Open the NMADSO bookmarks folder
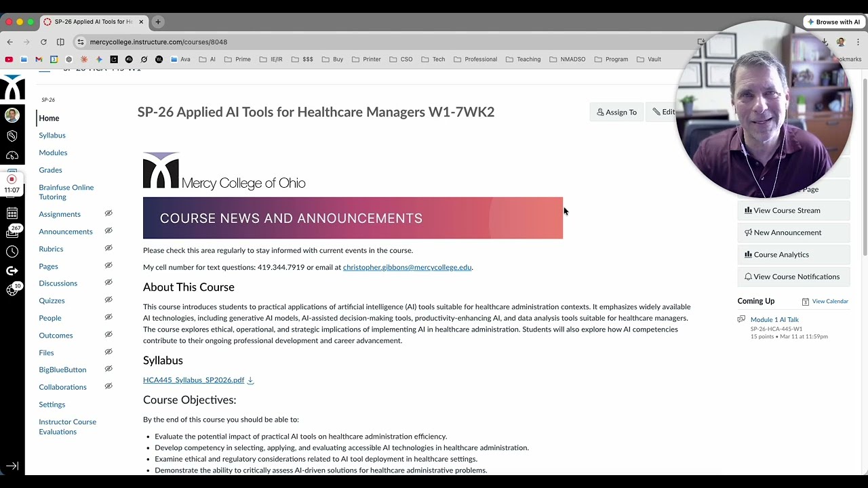 pos(567,59)
